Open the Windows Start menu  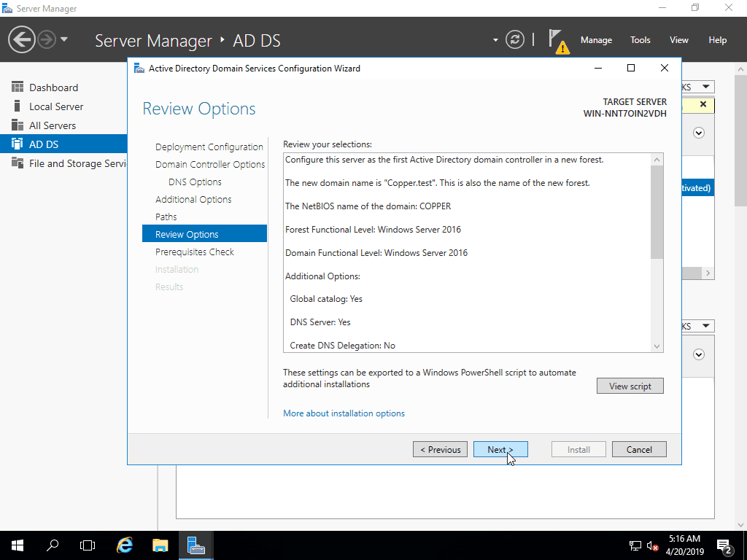tap(18, 545)
